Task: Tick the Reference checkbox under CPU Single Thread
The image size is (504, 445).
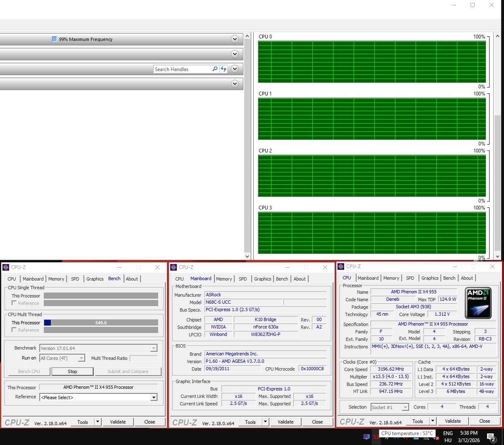Action: click(14, 303)
